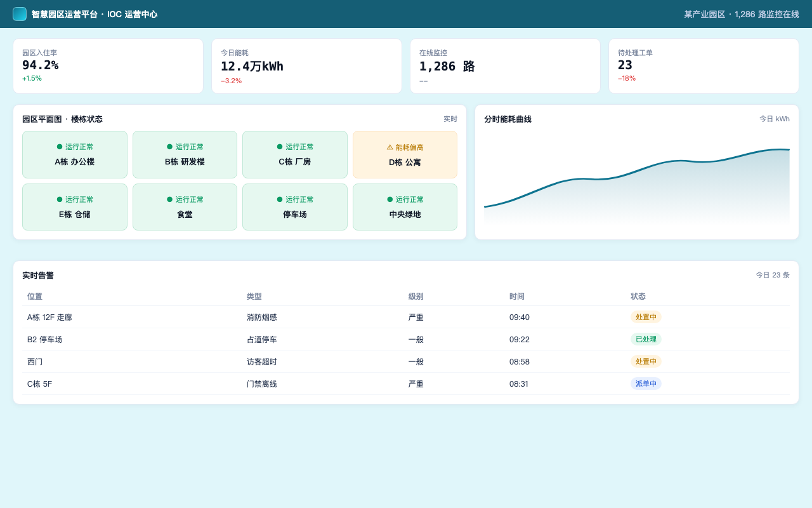Click the 处置中 badge for A栋 12F 走廊
Image resolution: width=812 pixels, height=508 pixels.
click(x=646, y=317)
